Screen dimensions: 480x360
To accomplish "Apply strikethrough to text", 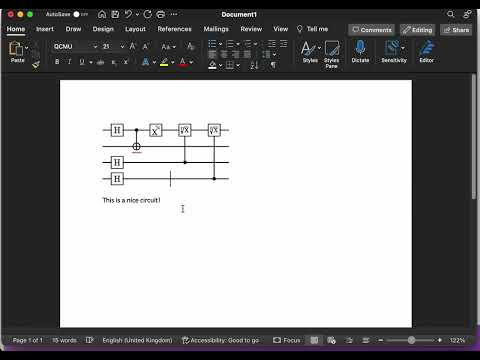I will tap(100, 62).
